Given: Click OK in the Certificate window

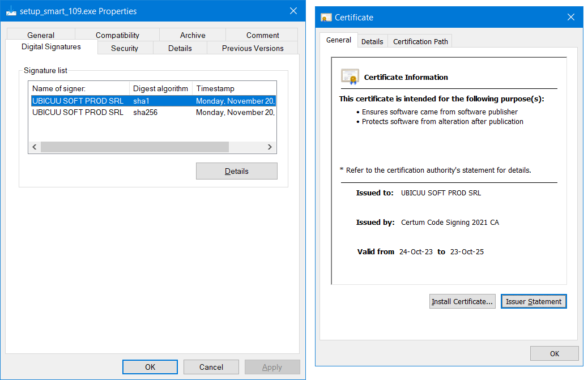Looking at the screenshot, I should click(x=554, y=353).
